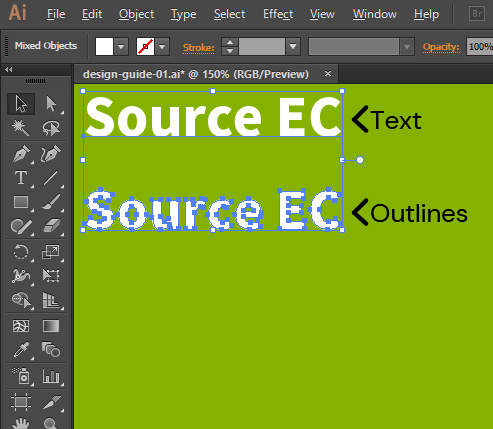Activate the Direct Selection tool
Screen dimensions: 493x429
pyautogui.click(x=51, y=104)
